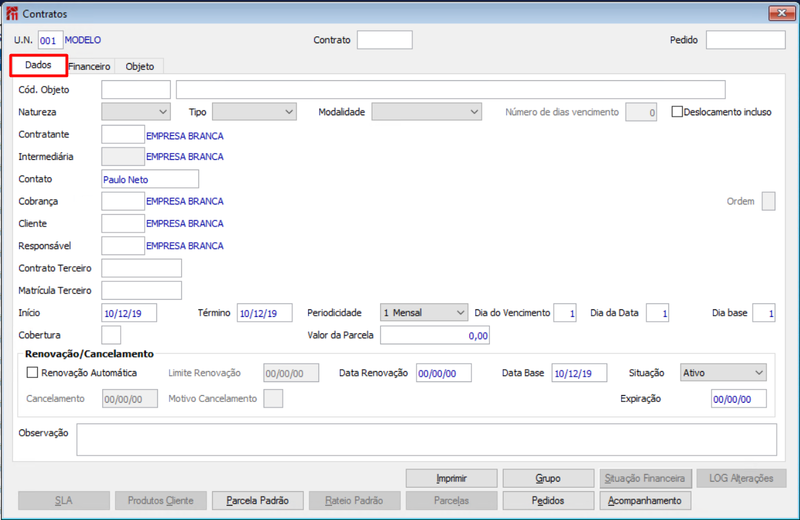Toggle Renovação Automática checkbox
The image size is (800, 520).
(32, 373)
